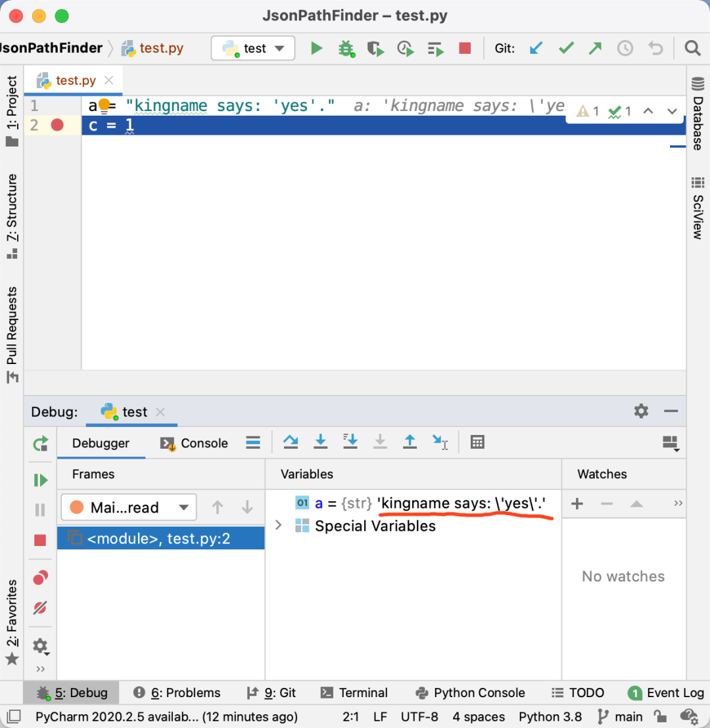Add a new watch with plus
Screen dimensions: 710x728
click(577, 503)
